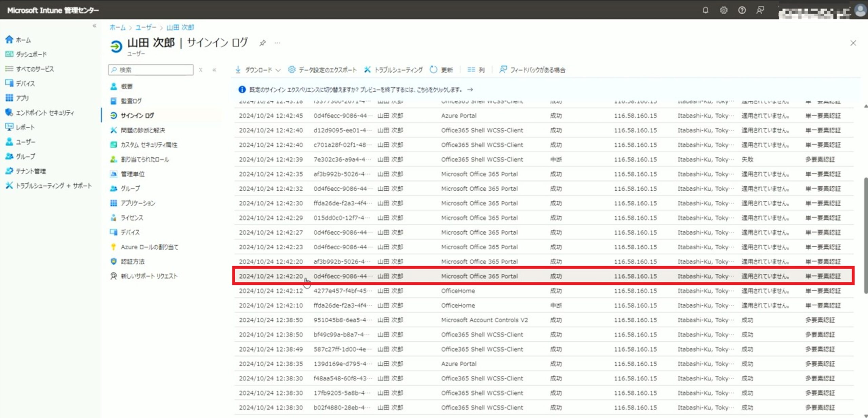This screenshot has height=418, width=868.
Task: Click the 管理単位 icon
Action: tap(114, 174)
